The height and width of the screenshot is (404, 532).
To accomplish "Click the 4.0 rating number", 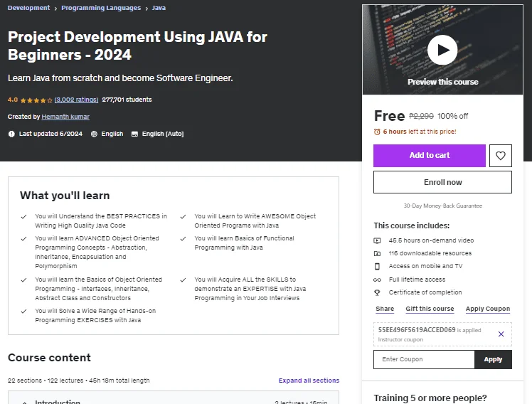I will 13,100.
